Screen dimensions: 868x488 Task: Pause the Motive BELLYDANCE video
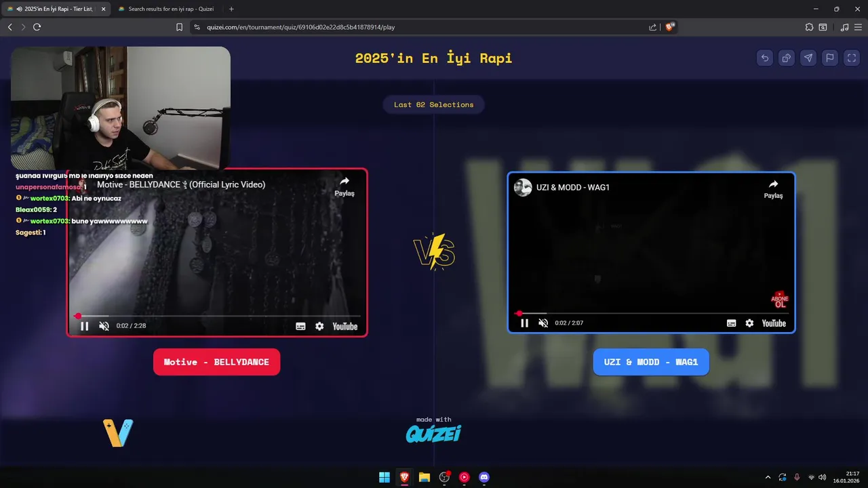(85, 326)
